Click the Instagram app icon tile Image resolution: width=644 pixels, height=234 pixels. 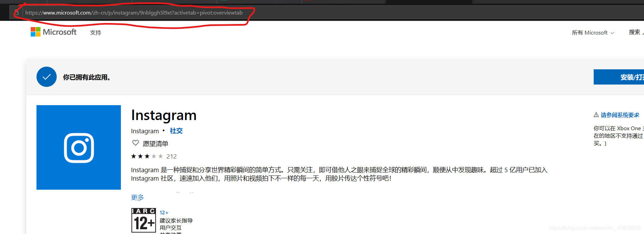pyautogui.click(x=79, y=147)
